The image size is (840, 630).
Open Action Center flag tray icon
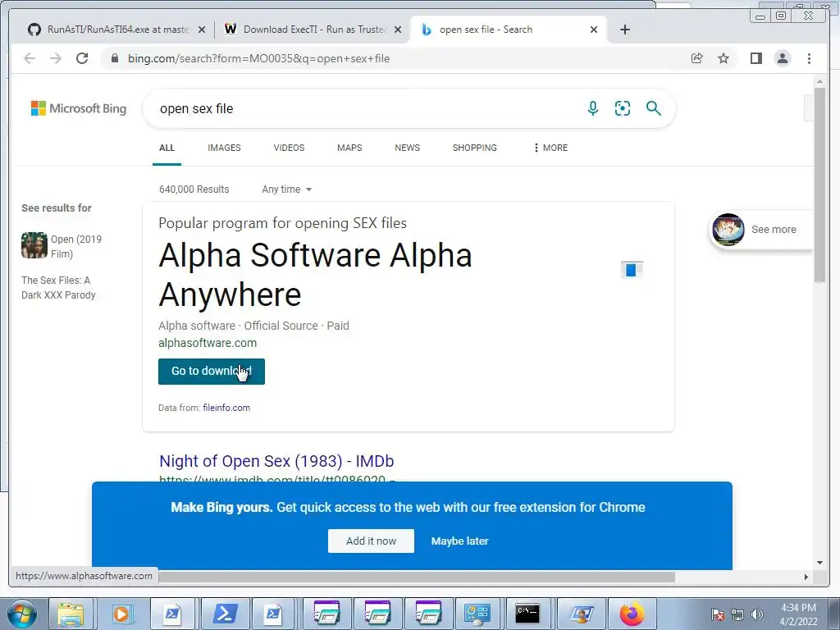tap(718, 614)
